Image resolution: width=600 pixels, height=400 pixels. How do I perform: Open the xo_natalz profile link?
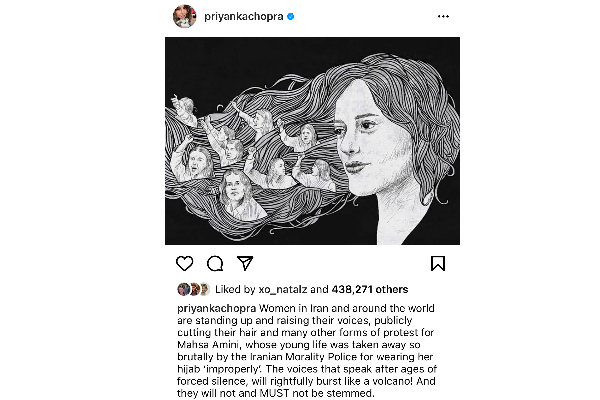pyautogui.click(x=275, y=288)
